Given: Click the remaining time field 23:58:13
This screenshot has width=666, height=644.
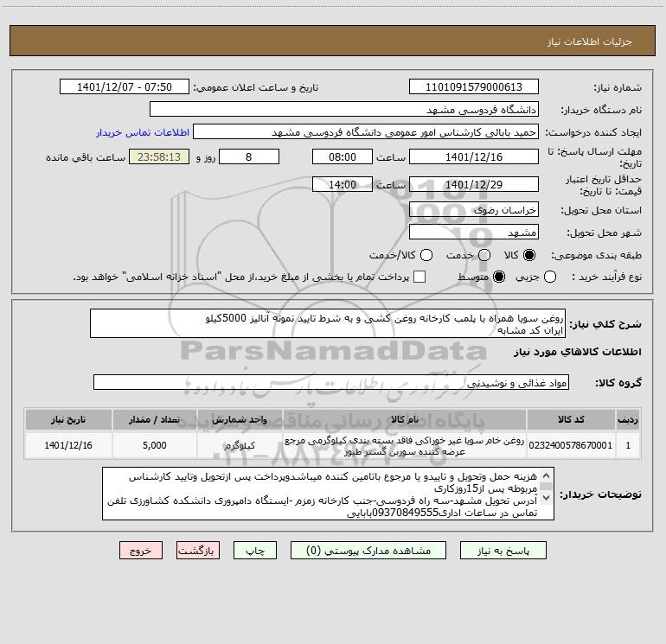Looking at the screenshot, I should (x=159, y=156).
